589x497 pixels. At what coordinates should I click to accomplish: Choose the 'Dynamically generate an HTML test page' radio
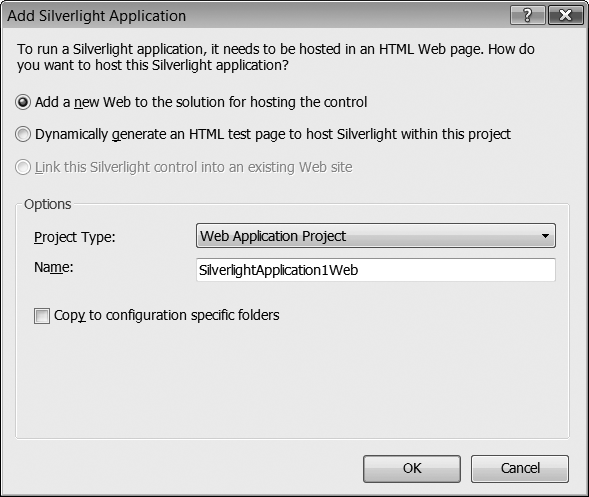[23, 134]
